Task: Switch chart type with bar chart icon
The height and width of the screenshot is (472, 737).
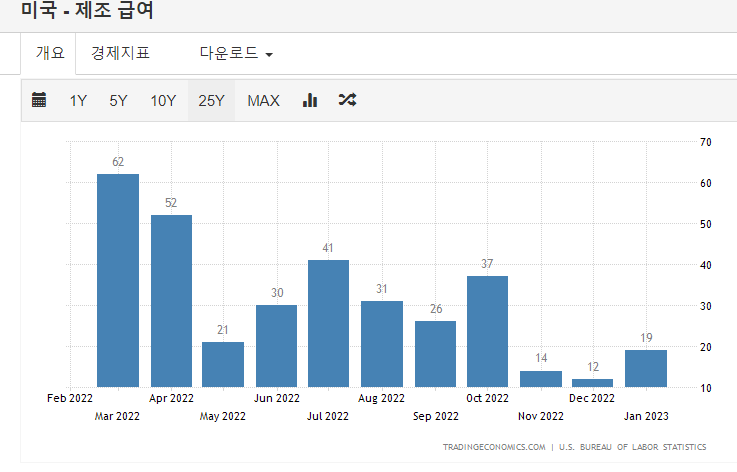Action: (310, 100)
